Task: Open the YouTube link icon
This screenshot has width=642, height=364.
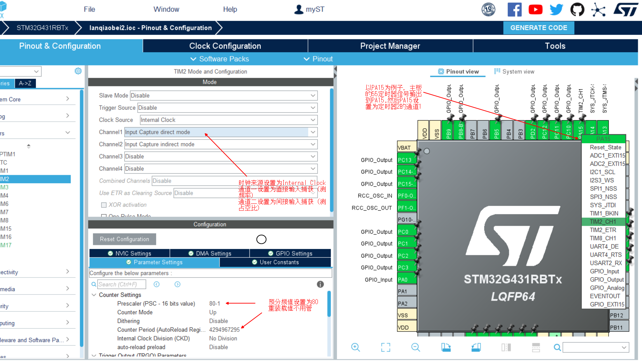Action: [535, 9]
